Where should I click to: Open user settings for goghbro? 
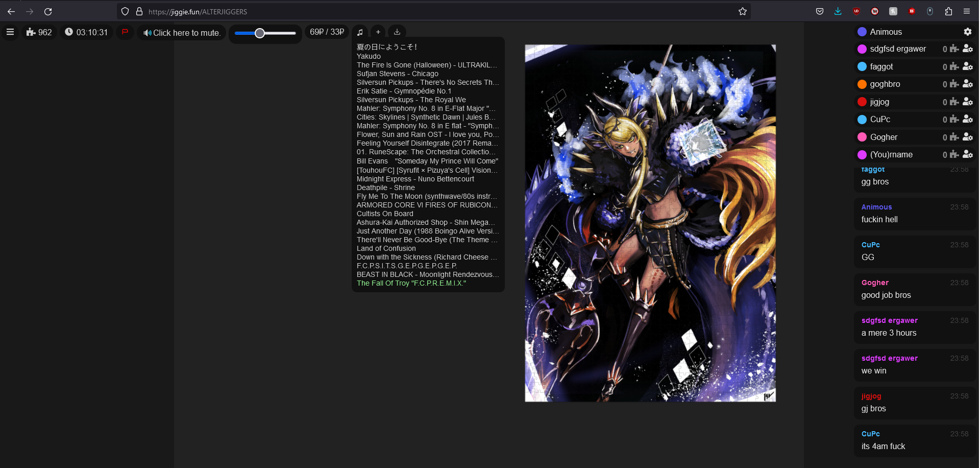tap(968, 84)
